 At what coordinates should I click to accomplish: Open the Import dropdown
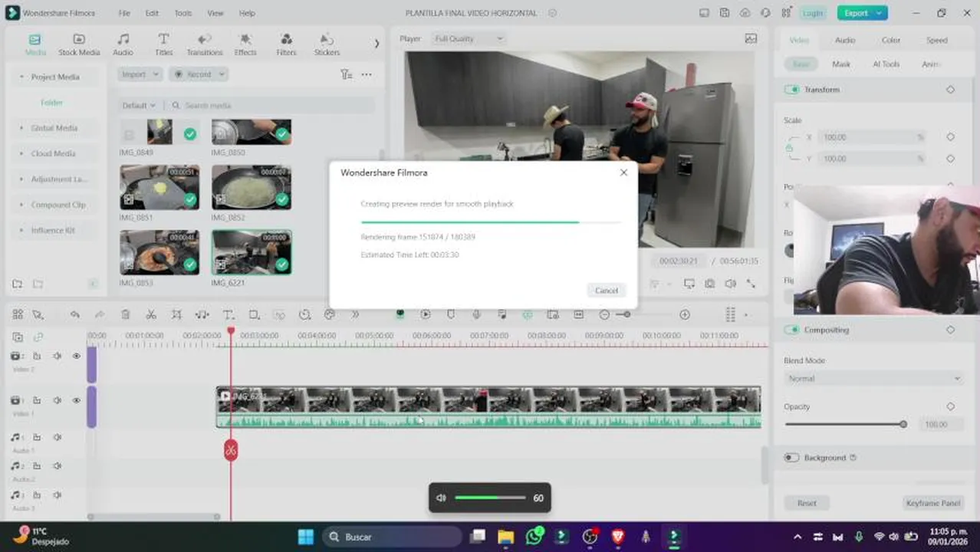pos(140,74)
